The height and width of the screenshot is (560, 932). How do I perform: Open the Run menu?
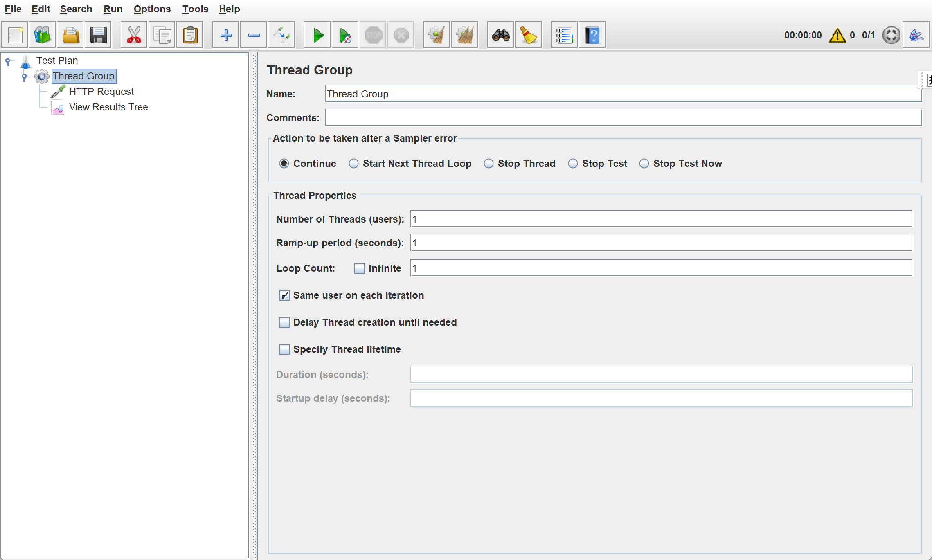113,9
